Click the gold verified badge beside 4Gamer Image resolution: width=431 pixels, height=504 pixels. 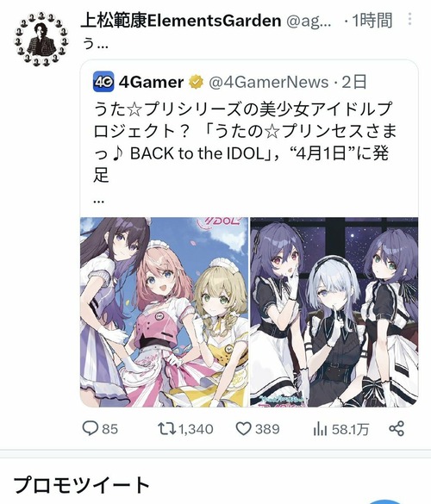(x=196, y=83)
